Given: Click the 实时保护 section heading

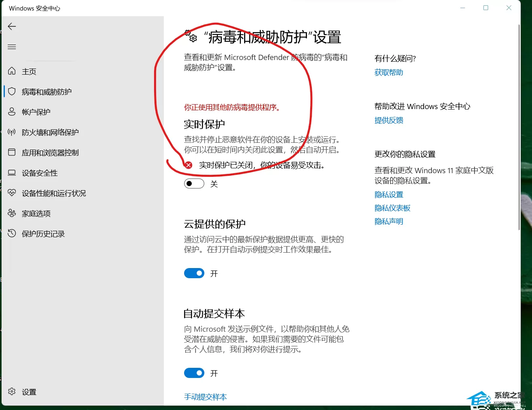Looking at the screenshot, I should pos(204,124).
